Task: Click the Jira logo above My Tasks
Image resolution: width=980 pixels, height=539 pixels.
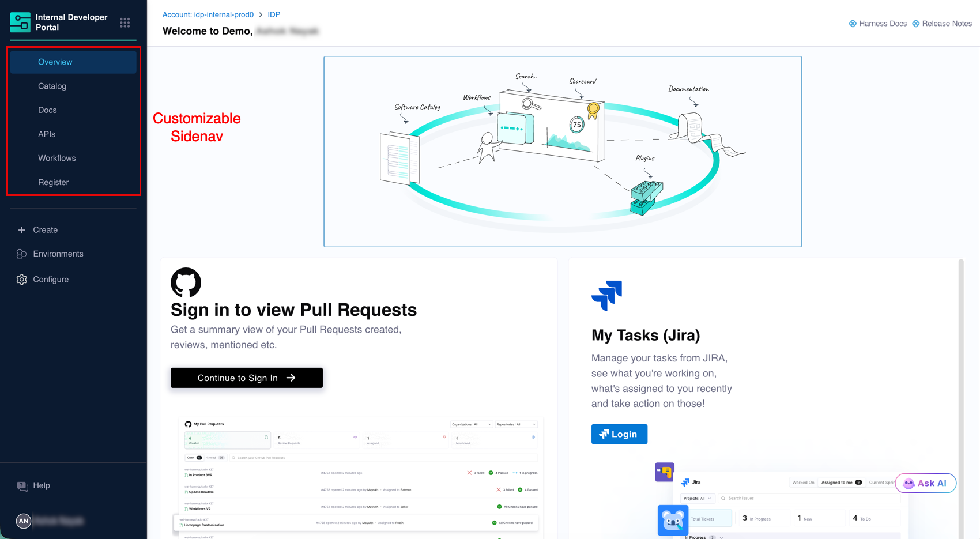Action: click(x=606, y=296)
